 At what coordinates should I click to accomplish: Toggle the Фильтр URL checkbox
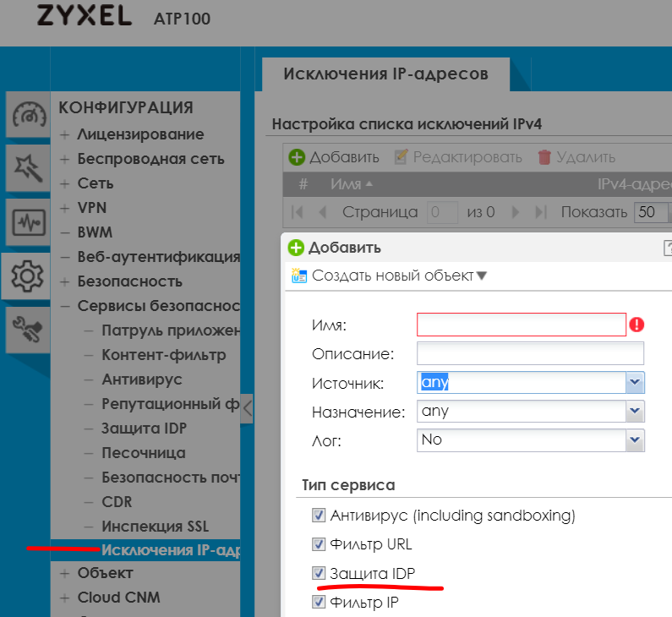319,544
